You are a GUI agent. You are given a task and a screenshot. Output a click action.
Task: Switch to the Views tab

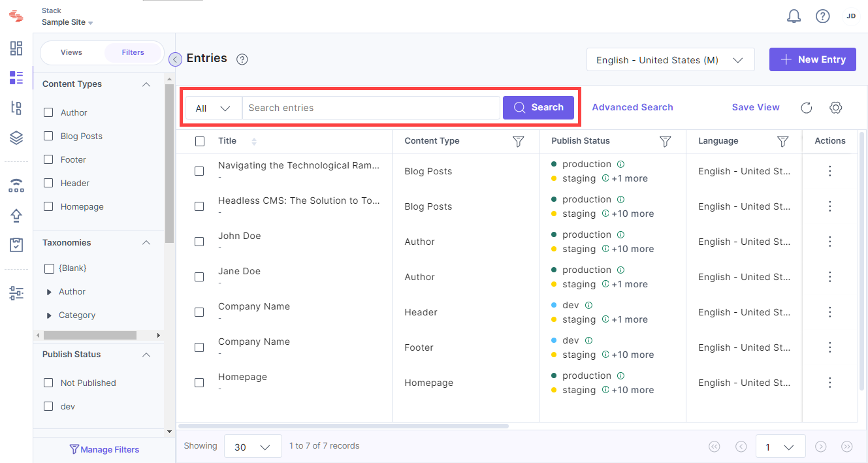[71, 52]
